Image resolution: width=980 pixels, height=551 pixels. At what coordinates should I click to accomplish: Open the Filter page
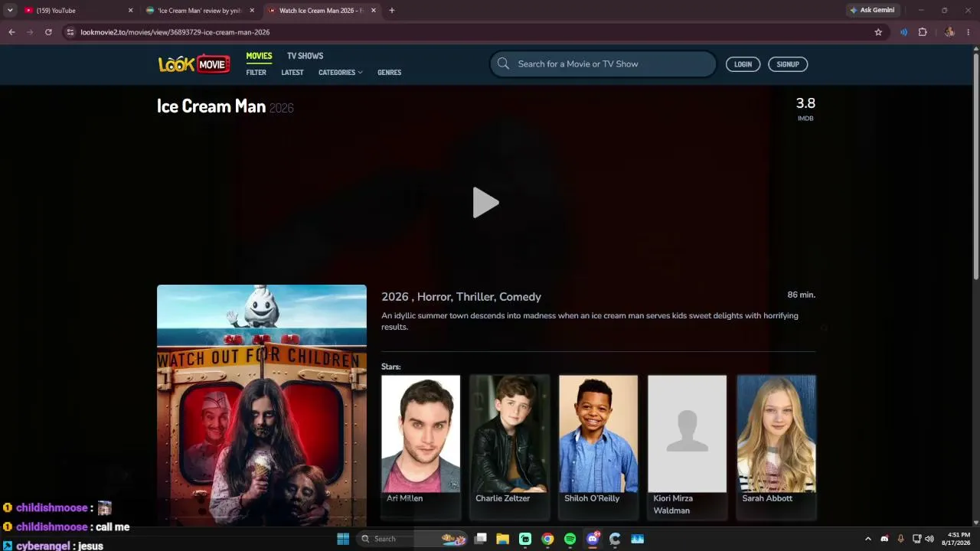256,73
